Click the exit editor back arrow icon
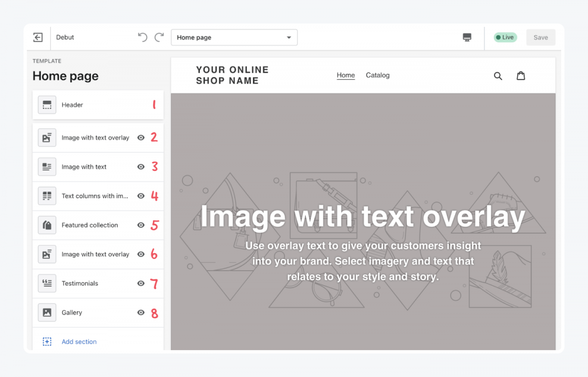Image resolution: width=588 pixels, height=377 pixels. 38,37
